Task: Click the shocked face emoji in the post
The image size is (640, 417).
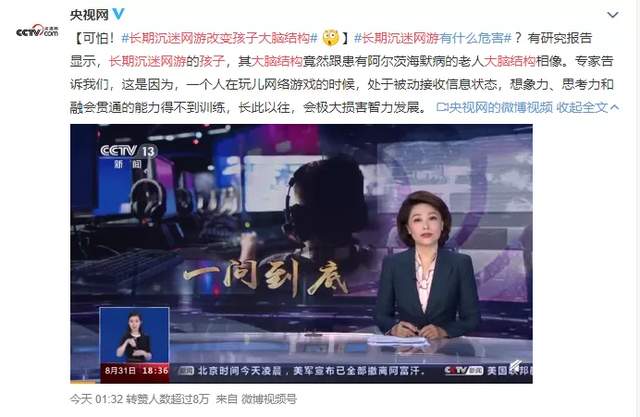Action: point(331,38)
